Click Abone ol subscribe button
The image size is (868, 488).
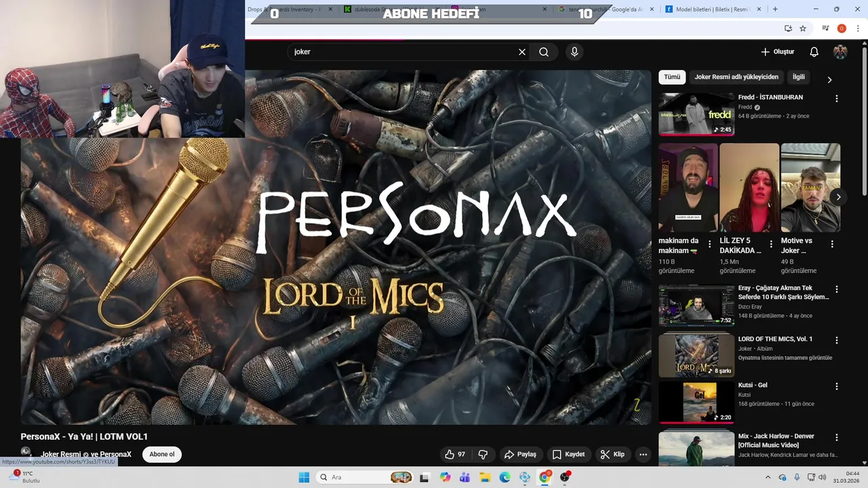tap(162, 454)
